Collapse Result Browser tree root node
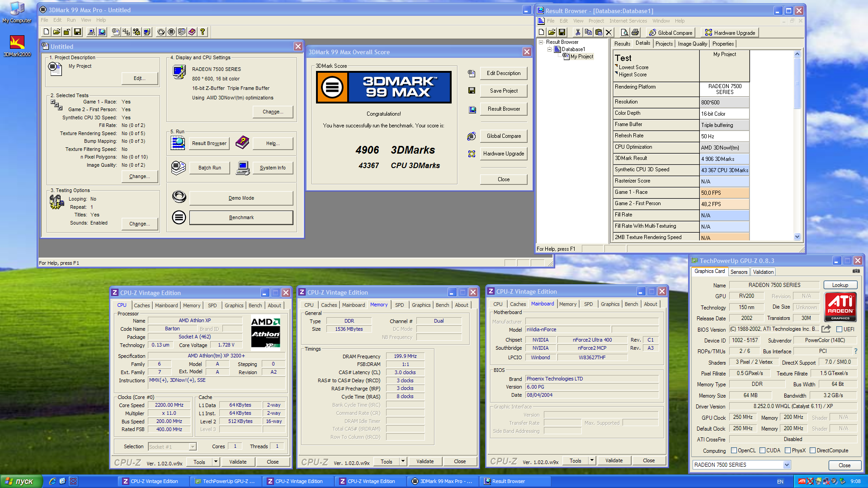 [x=541, y=42]
